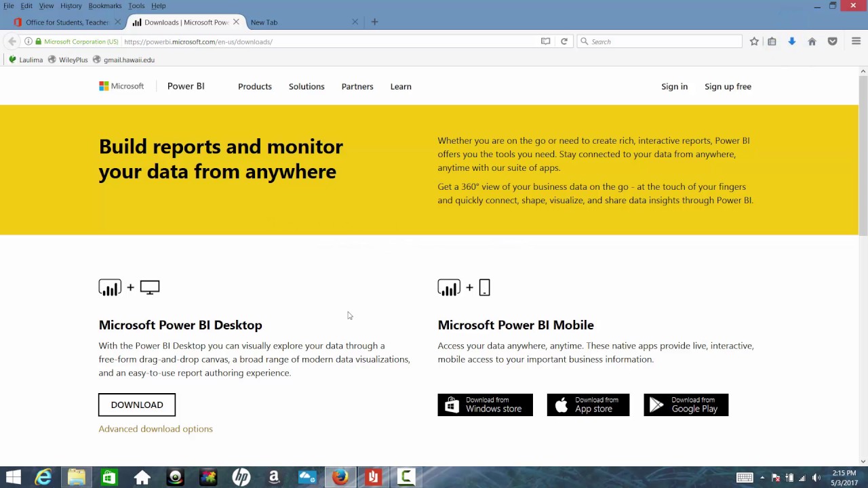This screenshot has height=488, width=868.
Task: Open the Firefox hamburger menu
Action: [x=856, y=41]
